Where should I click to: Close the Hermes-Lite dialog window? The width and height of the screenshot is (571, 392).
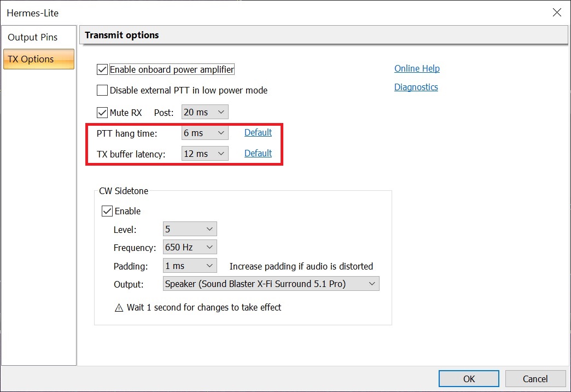click(x=557, y=13)
